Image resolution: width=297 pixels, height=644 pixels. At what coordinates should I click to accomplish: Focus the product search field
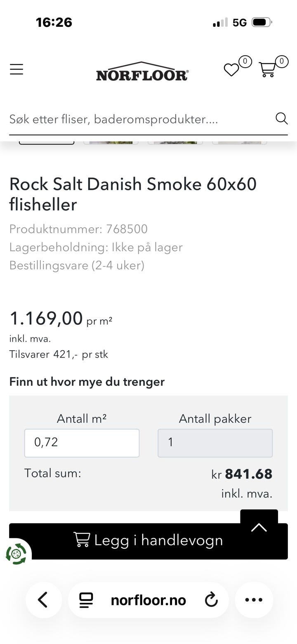[140, 119]
